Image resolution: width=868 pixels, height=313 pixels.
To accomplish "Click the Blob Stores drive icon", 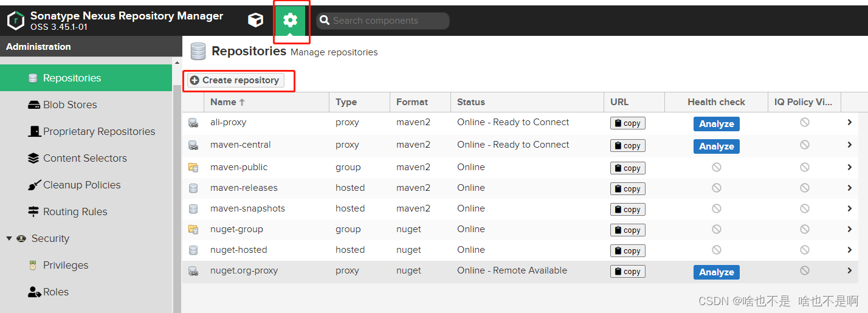I will tap(34, 105).
